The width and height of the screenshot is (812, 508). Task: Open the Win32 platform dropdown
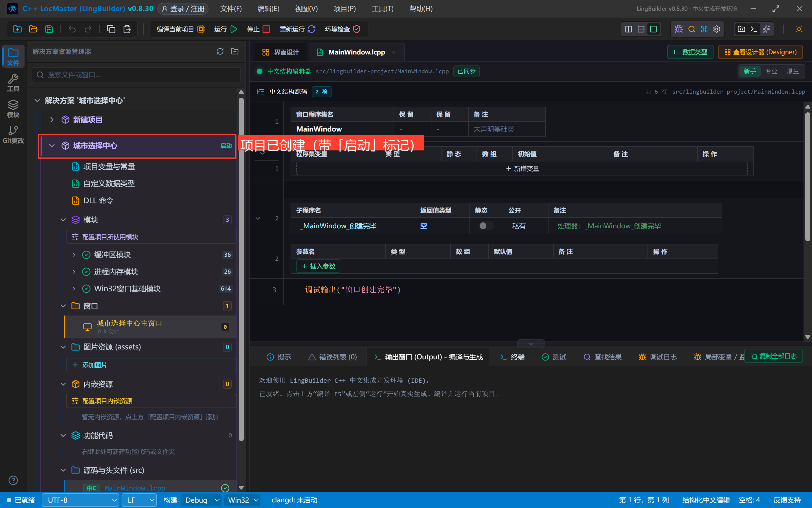point(242,500)
